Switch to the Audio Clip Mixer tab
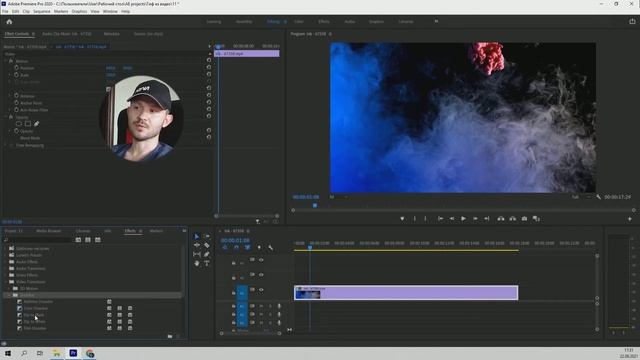Viewport: 640px width, 360px height. pos(67,34)
